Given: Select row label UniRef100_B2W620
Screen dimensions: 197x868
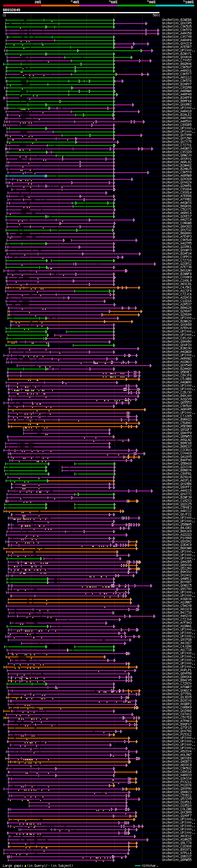Looking at the screenshot, I should point(177,321).
